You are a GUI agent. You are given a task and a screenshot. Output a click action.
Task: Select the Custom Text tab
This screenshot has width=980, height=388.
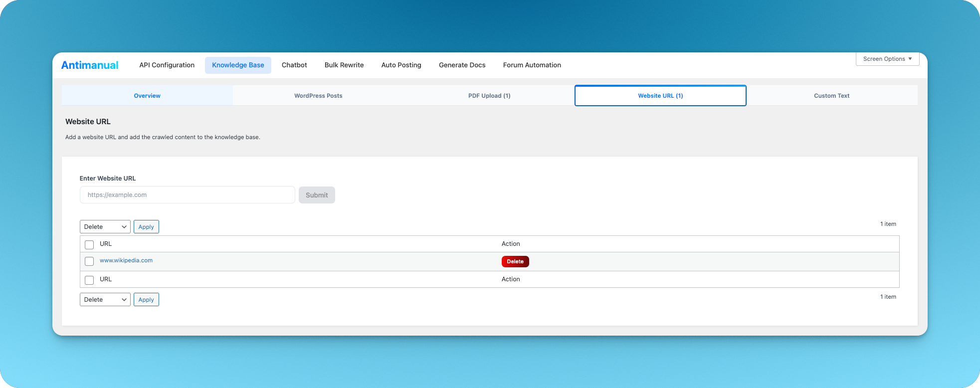coord(831,96)
